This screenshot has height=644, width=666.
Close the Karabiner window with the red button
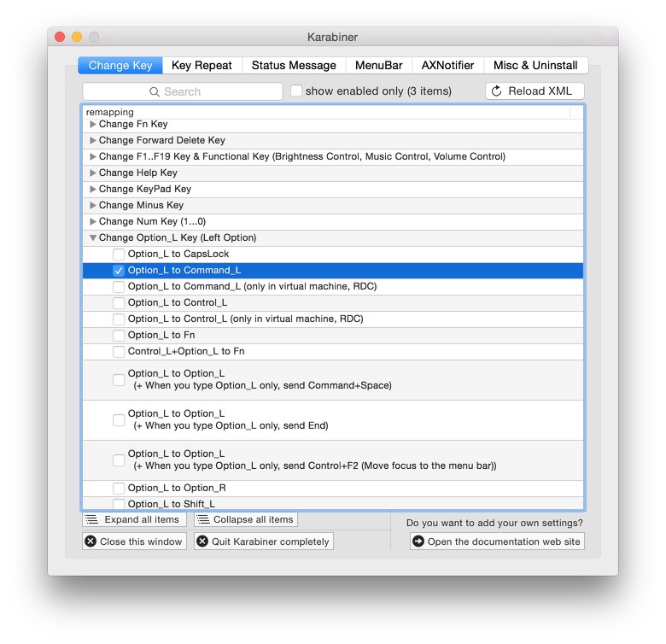pyautogui.click(x=60, y=37)
